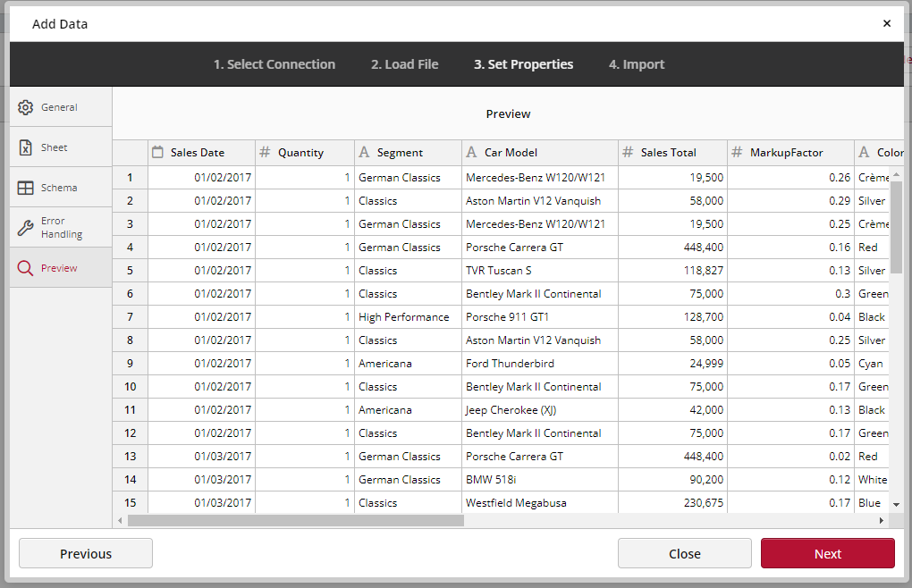Click the Cyan color cell
This screenshot has height=588, width=912.
point(872,363)
